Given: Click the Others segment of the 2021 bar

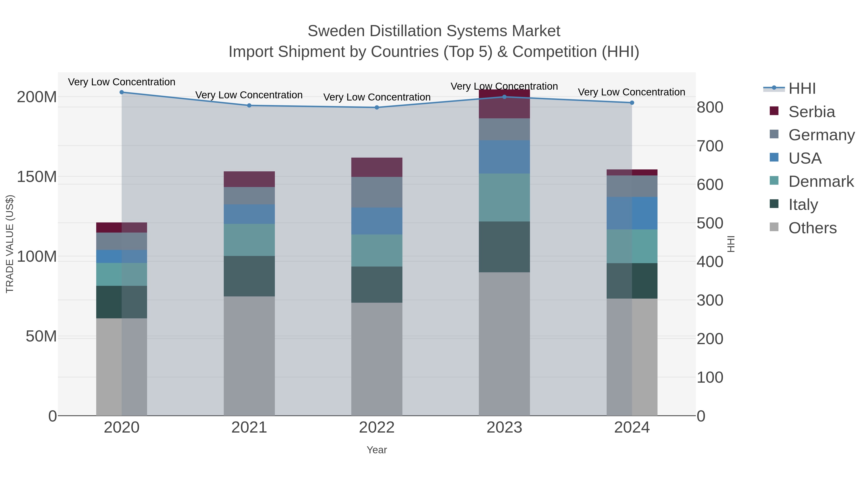Looking at the screenshot, I should tap(249, 356).
